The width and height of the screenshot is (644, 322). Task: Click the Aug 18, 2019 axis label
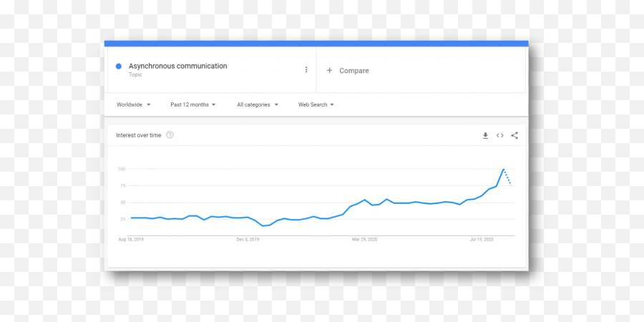tap(131, 240)
